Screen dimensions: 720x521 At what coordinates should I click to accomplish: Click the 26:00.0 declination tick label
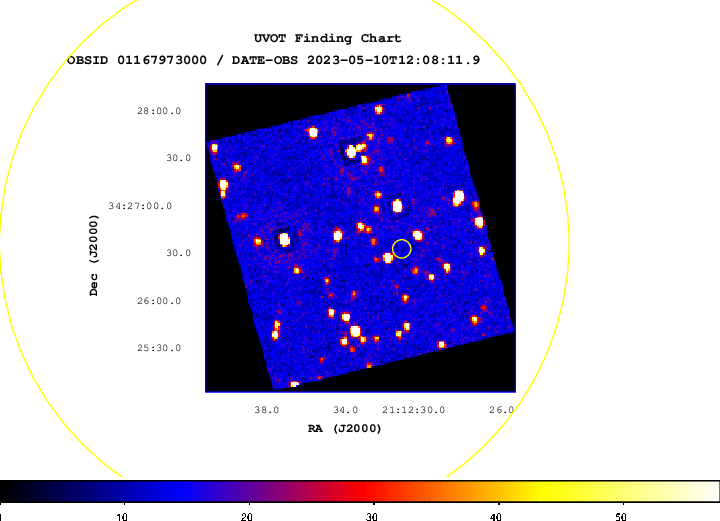pos(159,301)
